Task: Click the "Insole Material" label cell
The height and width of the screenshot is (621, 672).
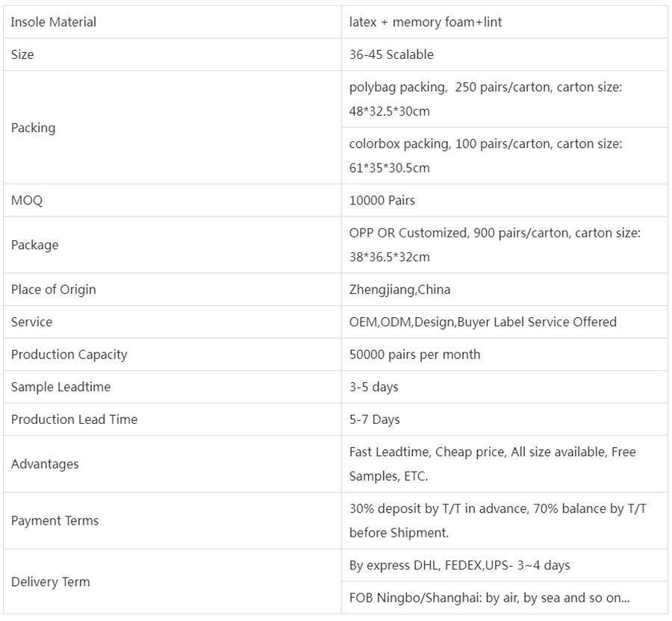Action: click(x=54, y=22)
